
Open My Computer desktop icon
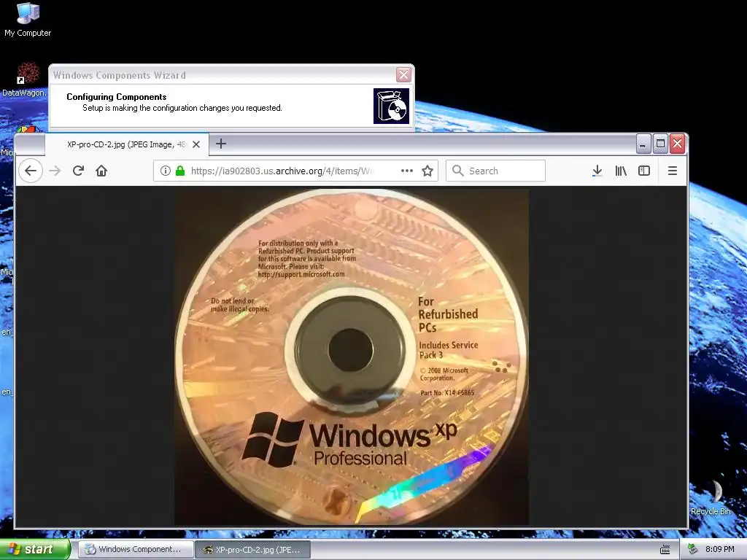(28, 20)
